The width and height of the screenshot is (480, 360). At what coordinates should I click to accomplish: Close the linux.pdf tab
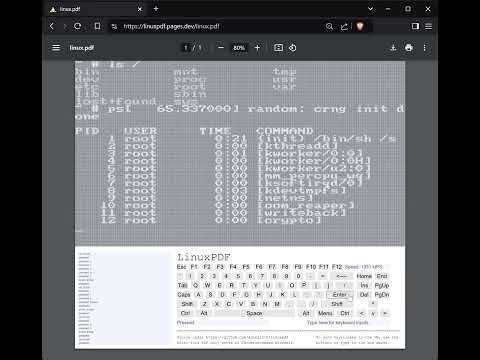coord(140,9)
